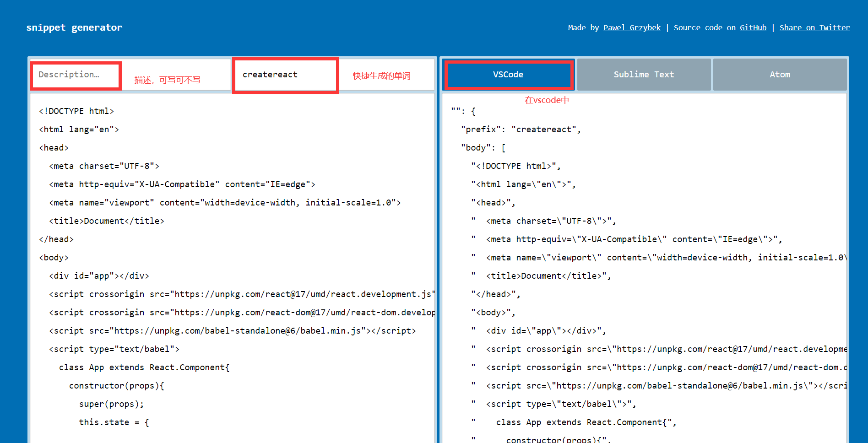Viewport: 868px width, 443px height.
Task: Click the this.state = { line in left editor
Action: point(114,422)
